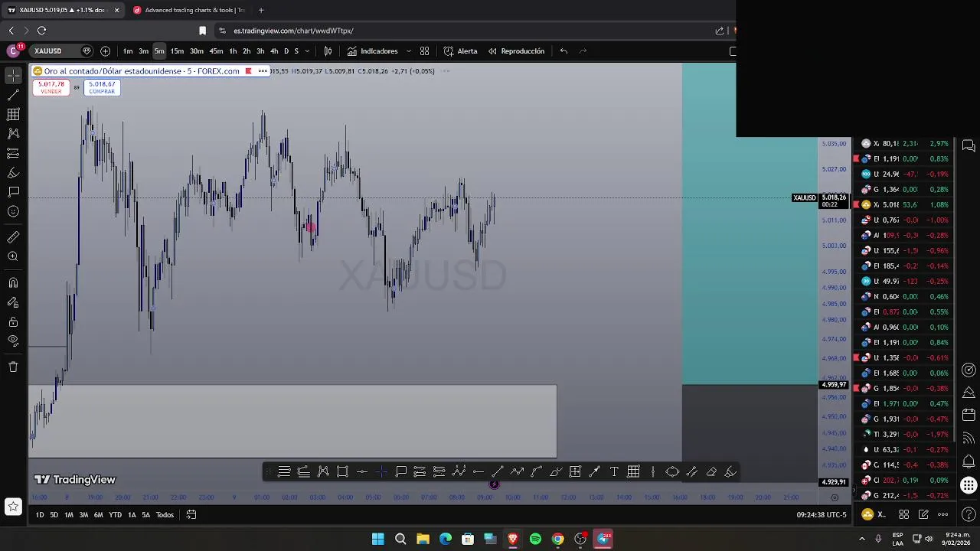Select the 1D date range

pos(40,515)
